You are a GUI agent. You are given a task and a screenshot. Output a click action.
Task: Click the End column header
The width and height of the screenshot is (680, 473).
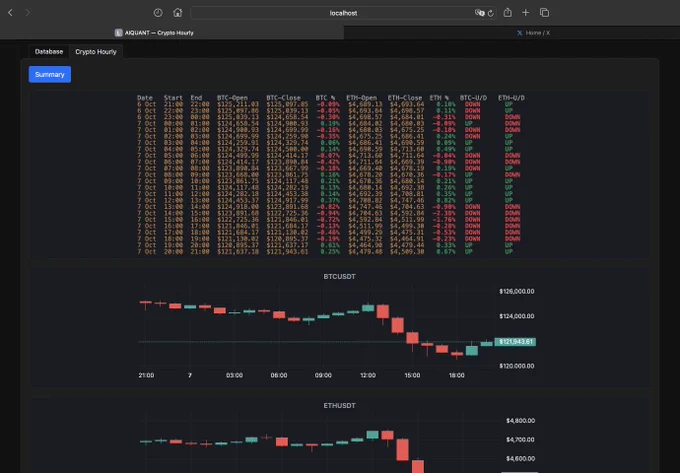coord(196,98)
